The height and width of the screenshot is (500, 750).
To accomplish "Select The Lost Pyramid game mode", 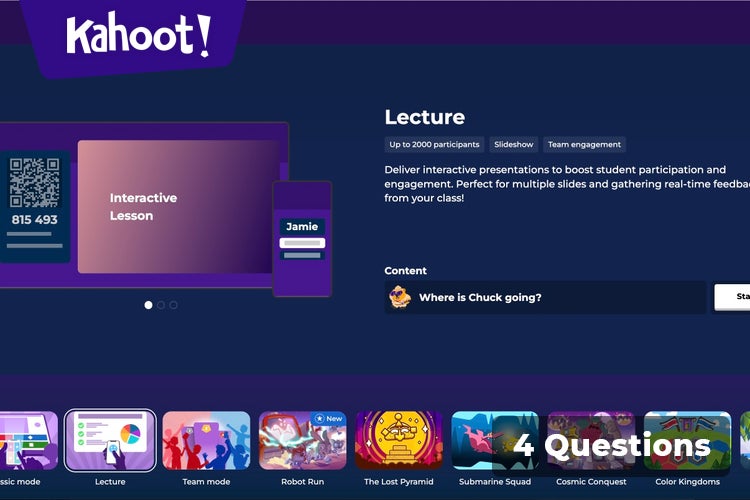I will pyautogui.click(x=398, y=440).
